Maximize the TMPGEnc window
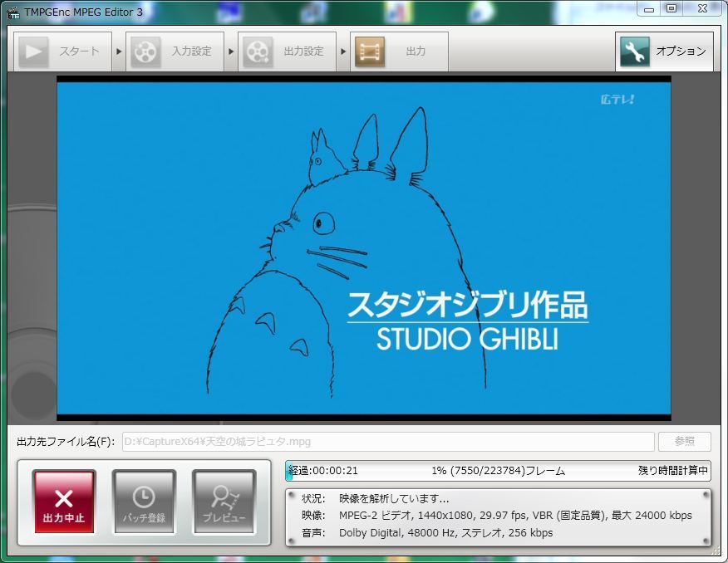 point(671,9)
